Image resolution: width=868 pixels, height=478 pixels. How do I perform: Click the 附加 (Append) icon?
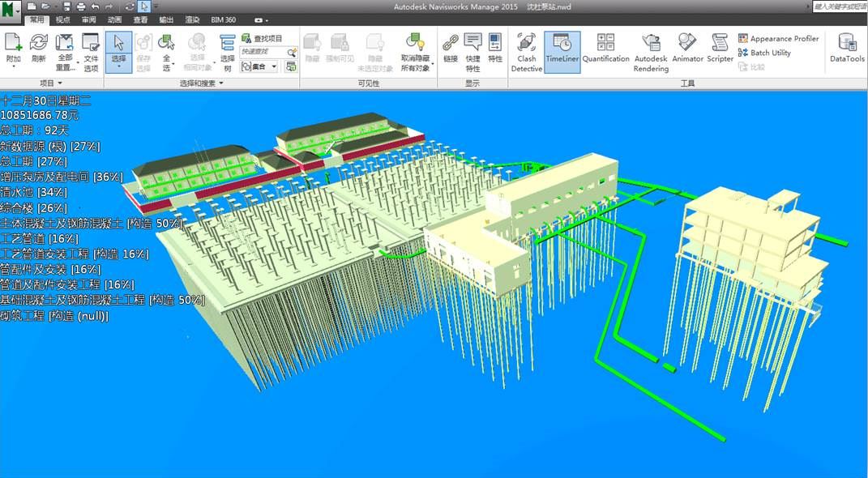coord(13,50)
